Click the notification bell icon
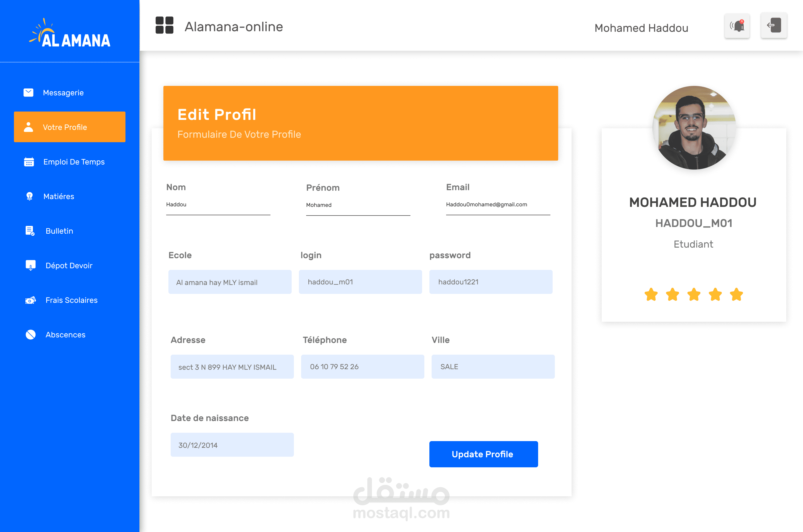This screenshot has height=532, width=803. [737, 26]
